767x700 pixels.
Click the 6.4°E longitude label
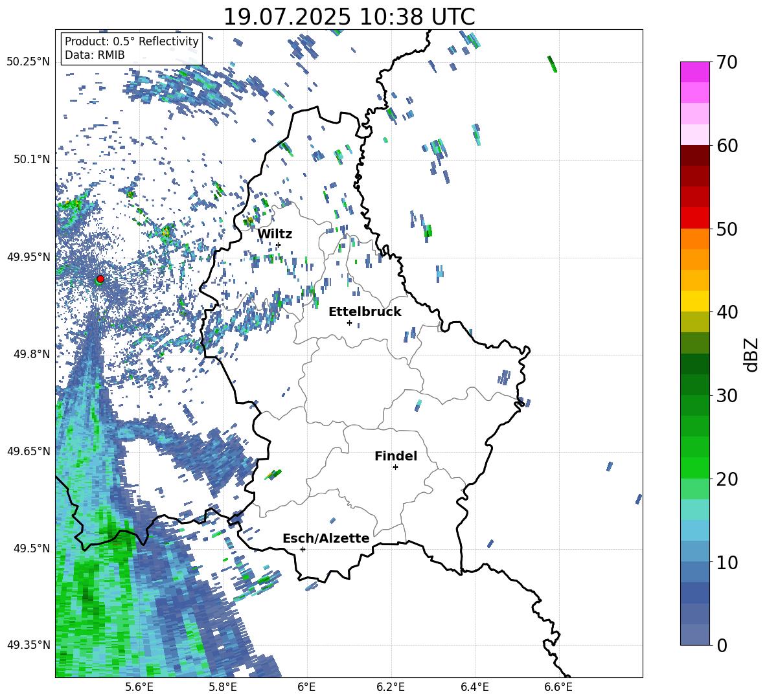point(475,687)
